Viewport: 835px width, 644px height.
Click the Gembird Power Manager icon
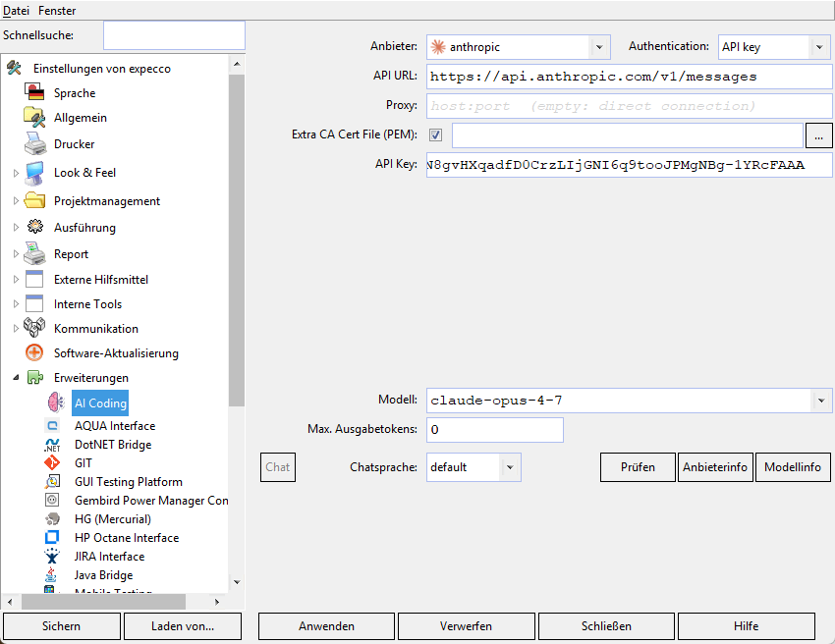coord(52,500)
